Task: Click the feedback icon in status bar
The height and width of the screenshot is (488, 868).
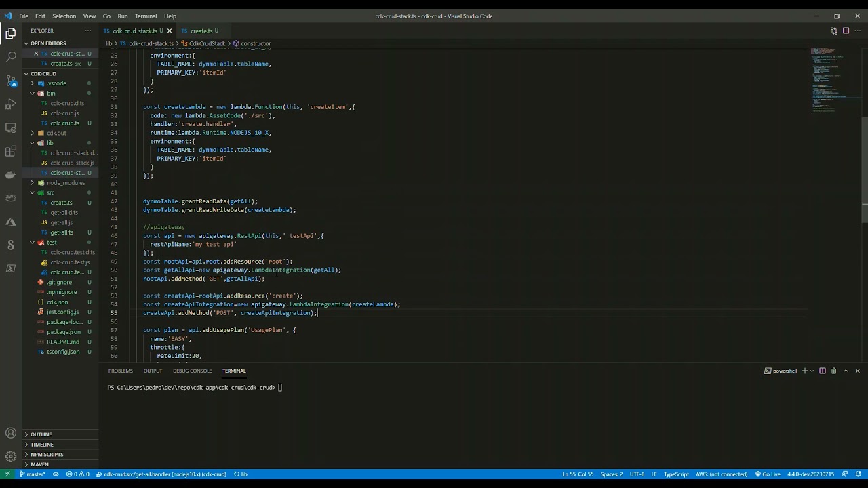Action: 844,474
